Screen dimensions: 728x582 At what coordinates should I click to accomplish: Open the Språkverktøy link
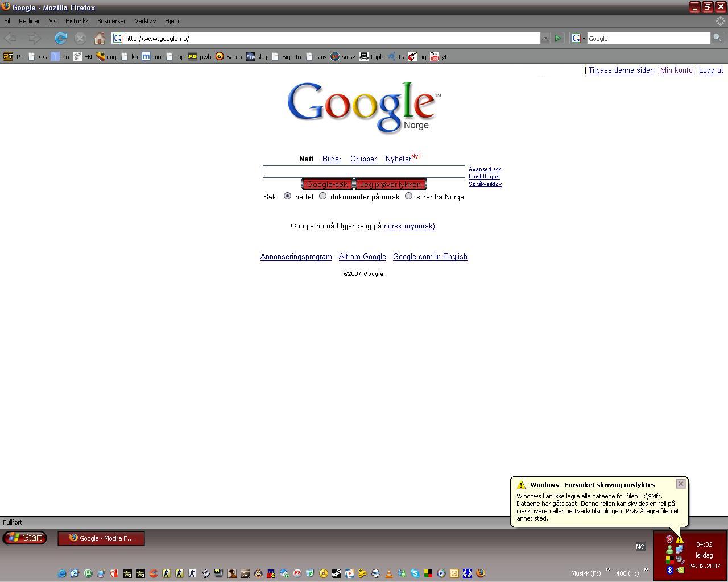(x=485, y=184)
